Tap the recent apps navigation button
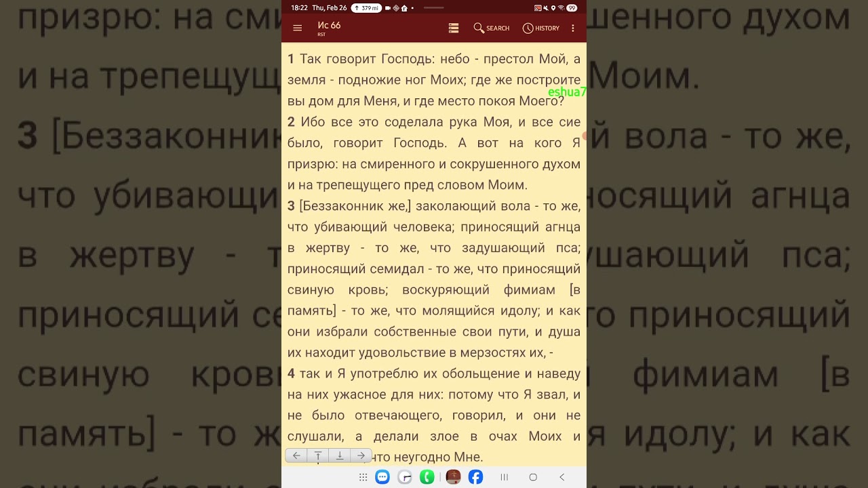Image resolution: width=868 pixels, height=488 pixels. 504,477
